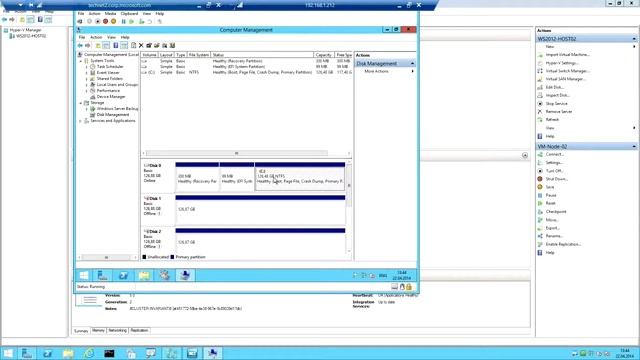The height and width of the screenshot is (360, 640).
Task: Select Device Manager in tree
Action: [111, 97]
